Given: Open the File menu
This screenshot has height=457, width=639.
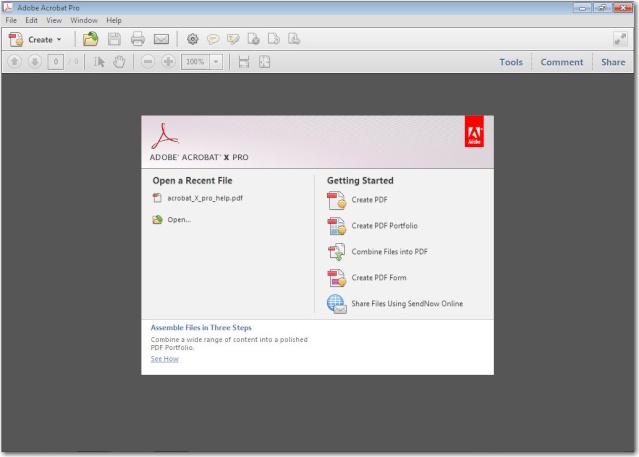Looking at the screenshot, I should (11, 20).
